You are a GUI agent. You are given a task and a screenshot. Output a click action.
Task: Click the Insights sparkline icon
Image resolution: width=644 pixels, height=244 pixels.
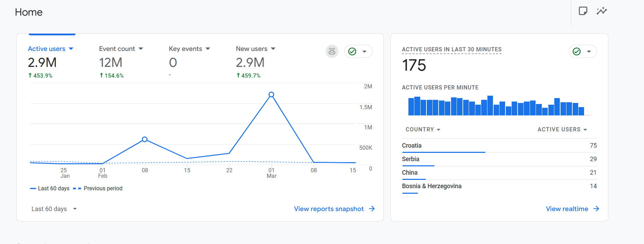(601, 11)
